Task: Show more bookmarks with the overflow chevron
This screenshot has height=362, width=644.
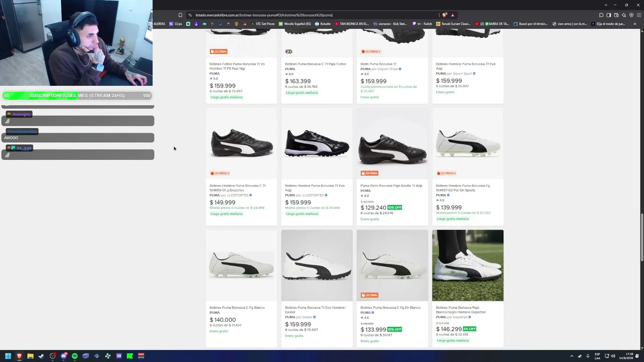Action: point(635,24)
